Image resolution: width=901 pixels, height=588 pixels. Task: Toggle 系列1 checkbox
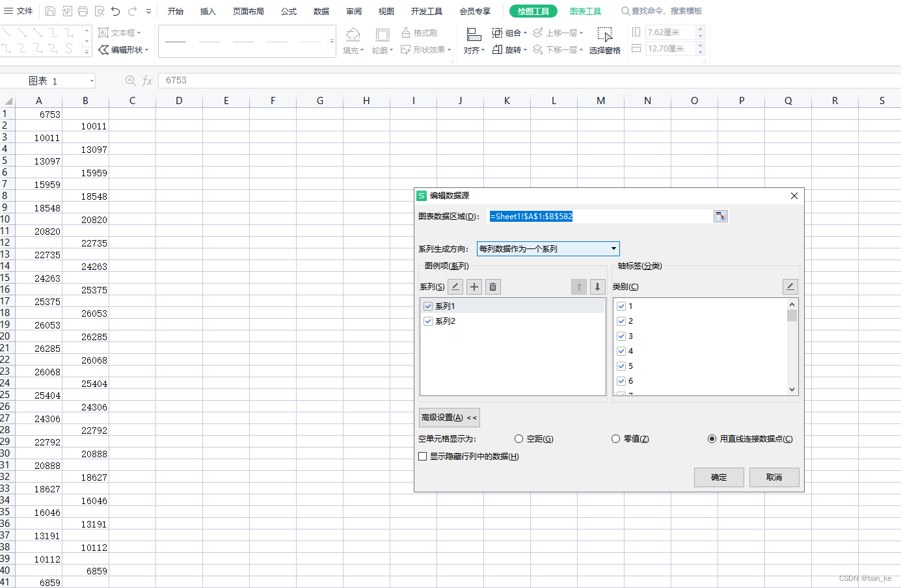click(x=428, y=306)
